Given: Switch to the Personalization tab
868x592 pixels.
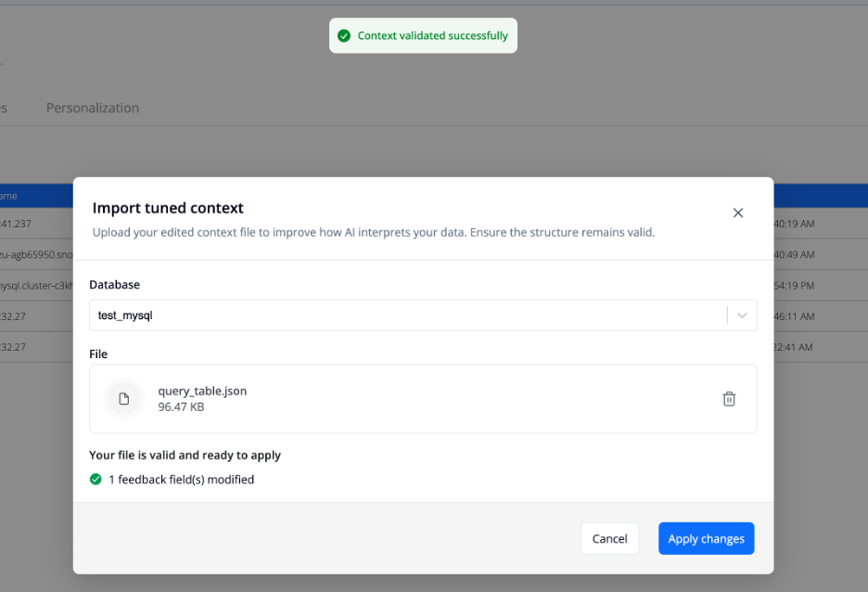Looking at the screenshot, I should pos(93,108).
